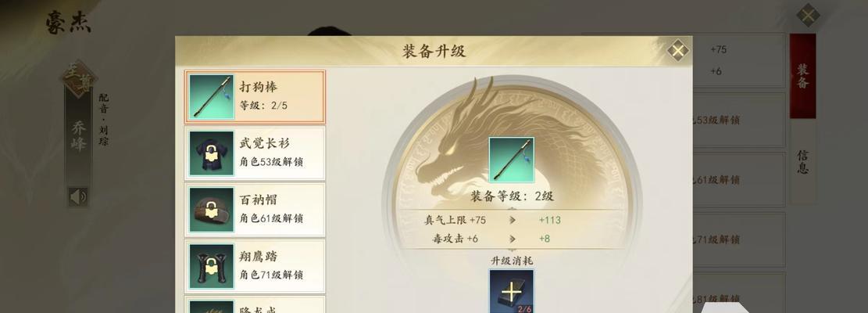Click the locked 武觉长衫 armor icon
The height and width of the screenshot is (313, 868).
[212, 153]
